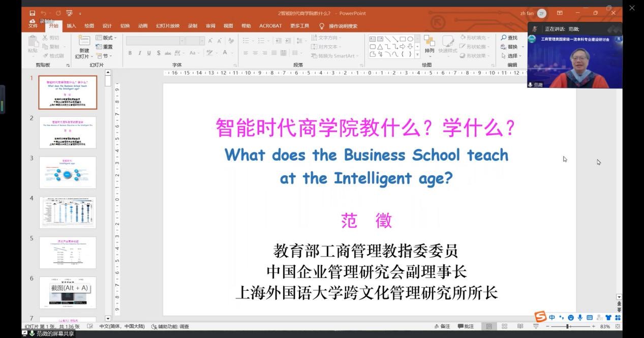Select slide 3 thumbnail in the panel

(68, 172)
